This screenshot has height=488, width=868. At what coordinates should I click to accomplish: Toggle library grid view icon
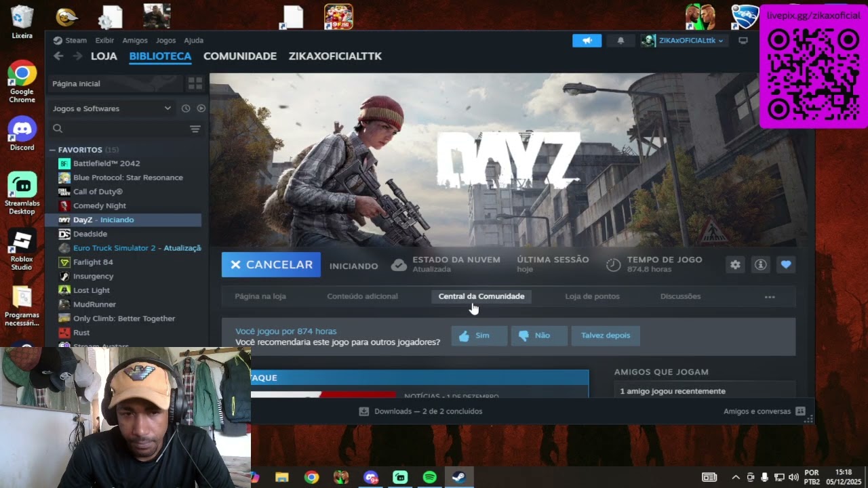pyautogui.click(x=195, y=83)
